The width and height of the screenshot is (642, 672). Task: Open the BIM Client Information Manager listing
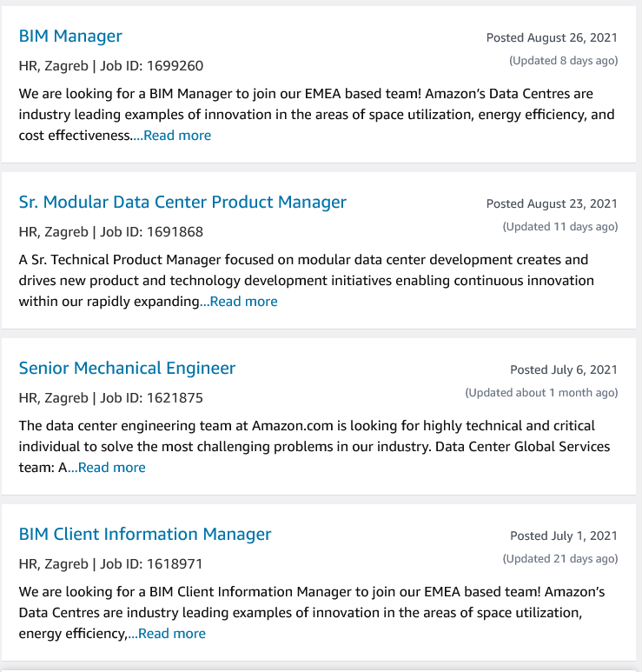click(x=145, y=535)
